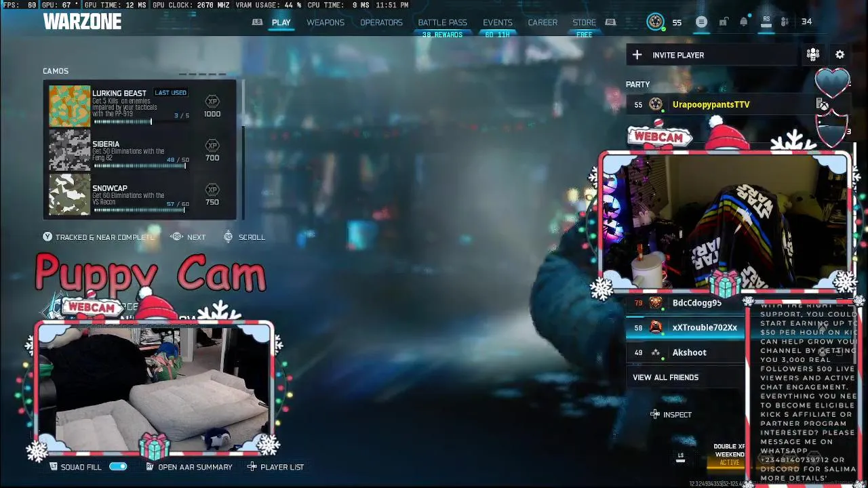
Task: Go to the BATTLE PASS tab
Action: point(442,22)
